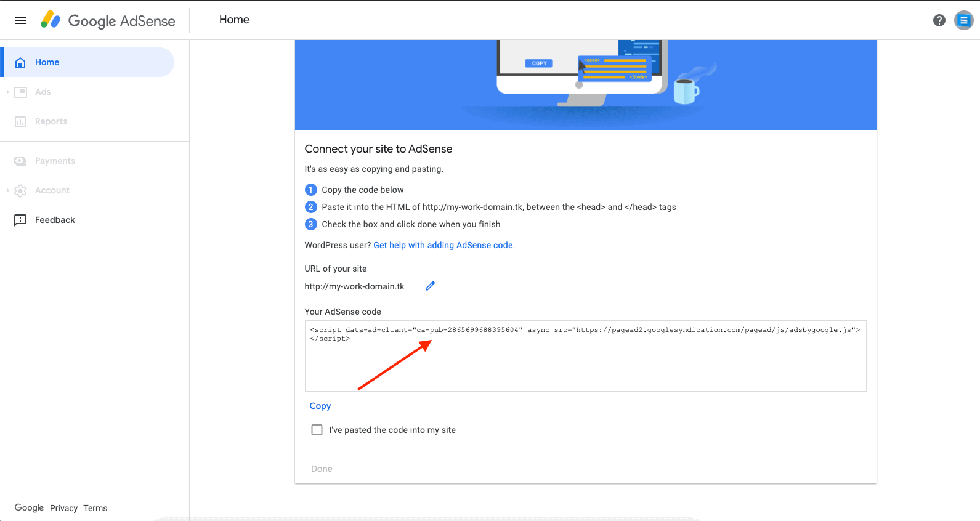Click the "Paste it into the HTML" step

pos(499,207)
